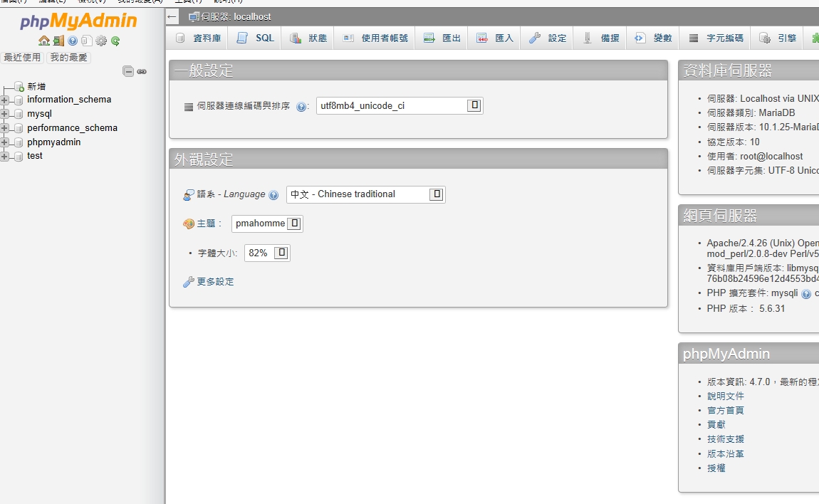
Task: Collapse all tree nodes with minus icon
Action: point(128,71)
